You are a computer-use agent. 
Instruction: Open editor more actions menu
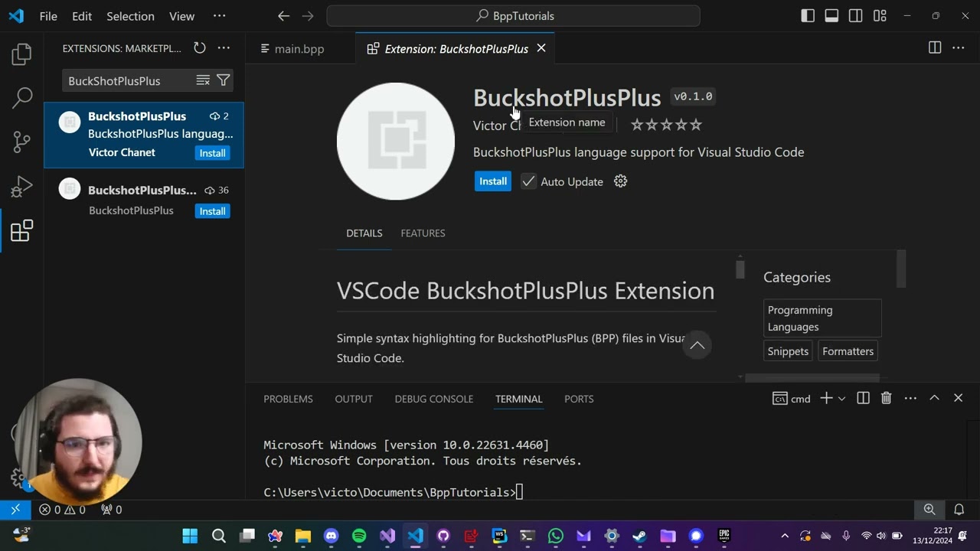click(x=959, y=47)
